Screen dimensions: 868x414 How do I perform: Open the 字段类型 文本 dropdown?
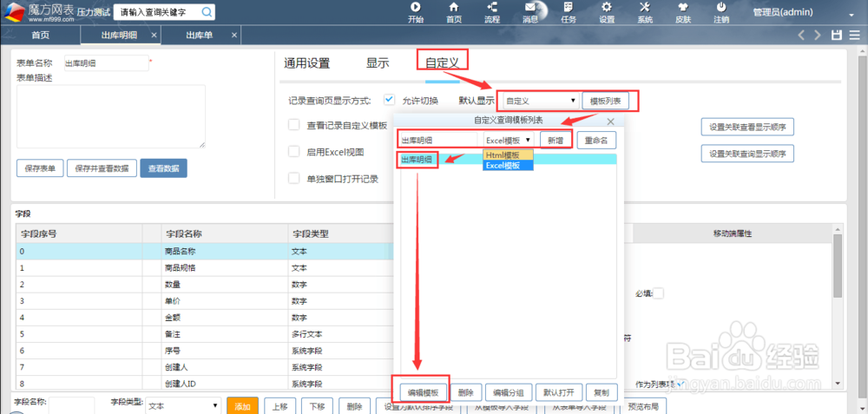click(182, 406)
